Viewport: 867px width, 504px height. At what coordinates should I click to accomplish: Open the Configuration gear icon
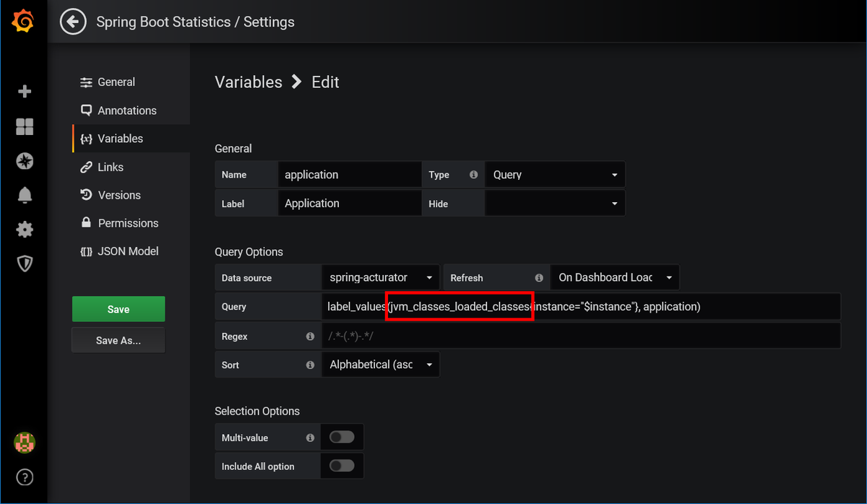[25, 230]
